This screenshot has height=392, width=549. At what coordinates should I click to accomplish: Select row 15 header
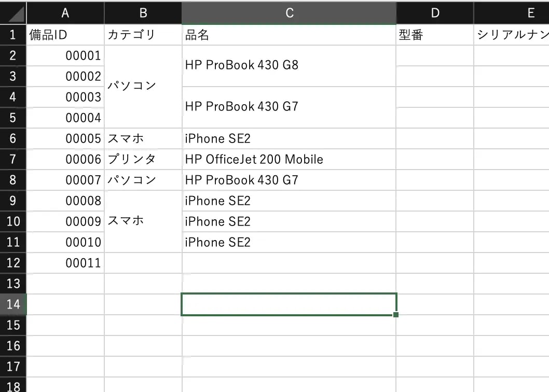pyautogui.click(x=13, y=325)
